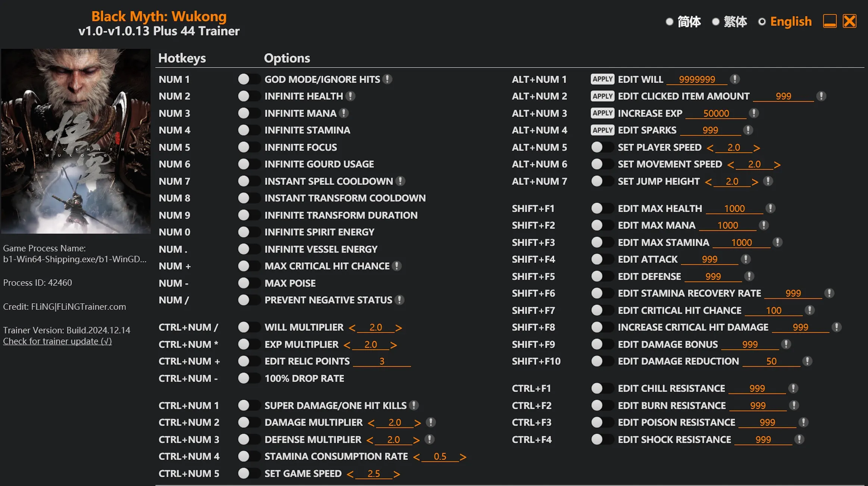Increase Set Player Speed with right arrow
The width and height of the screenshot is (868, 486).
pos(756,148)
